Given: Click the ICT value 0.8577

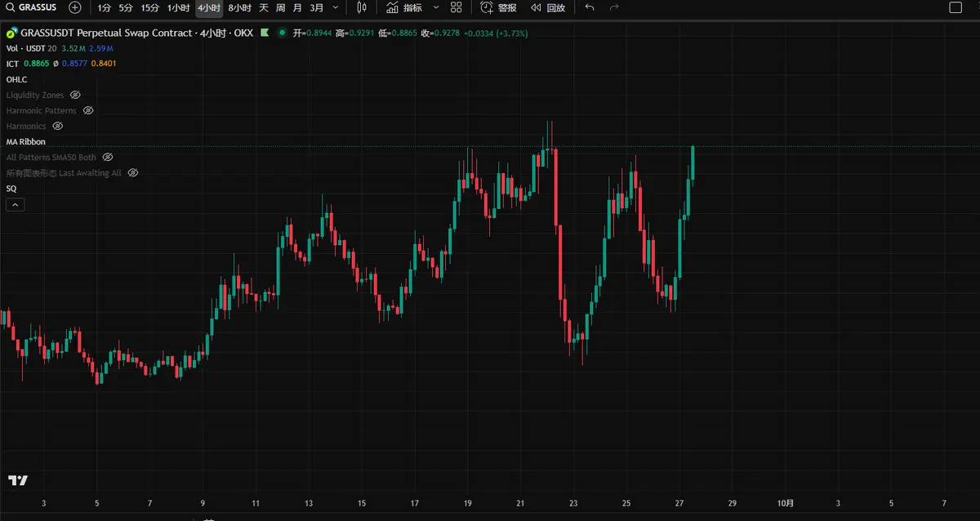Looking at the screenshot, I should (x=74, y=64).
